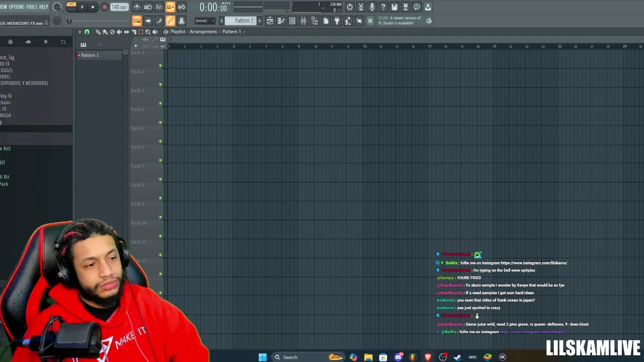644x362 pixels.
Task: Toggle Track 3 green mute light
Action: click(x=160, y=104)
